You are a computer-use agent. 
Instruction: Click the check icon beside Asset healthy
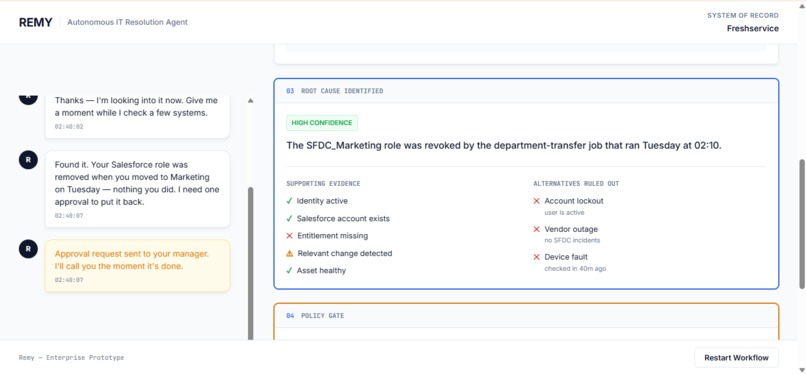pyautogui.click(x=289, y=270)
